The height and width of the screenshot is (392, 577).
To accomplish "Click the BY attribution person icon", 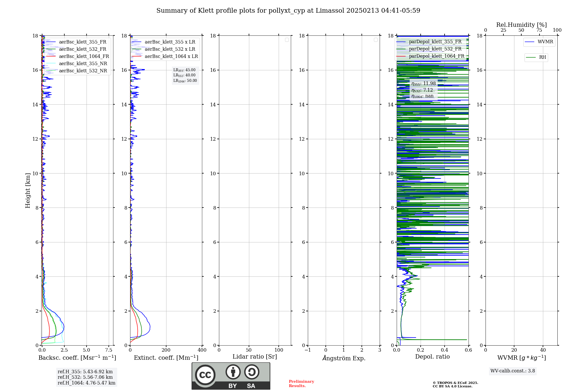I will [233, 372].
